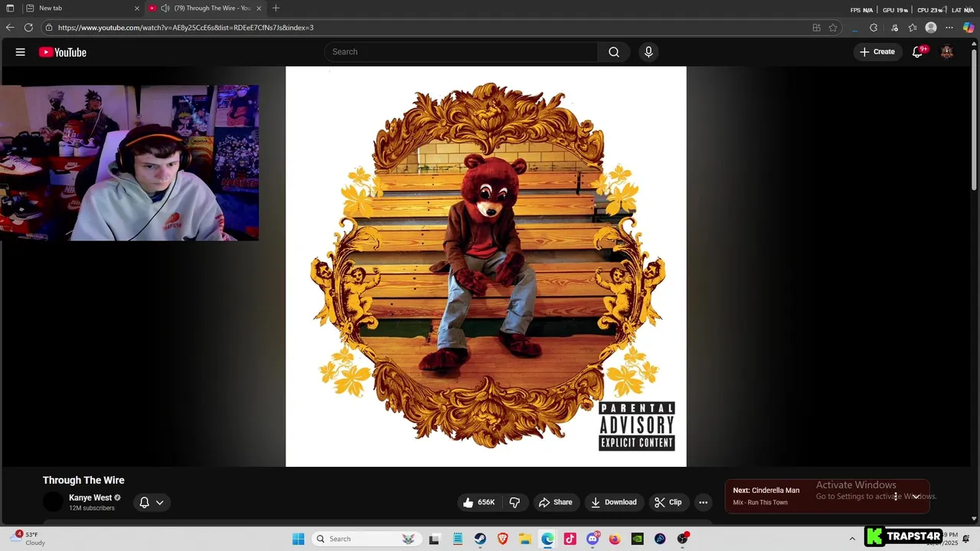The height and width of the screenshot is (551, 980).
Task: Click the Create button
Action: pos(877,52)
